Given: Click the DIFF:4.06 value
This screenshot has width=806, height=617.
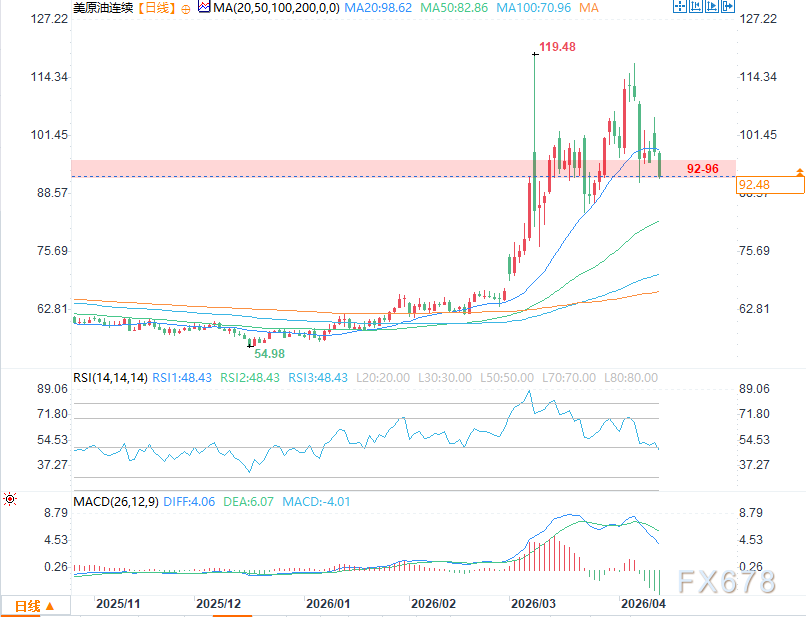Looking at the screenshot, I should pyautogui.click(x=189, y=501).
